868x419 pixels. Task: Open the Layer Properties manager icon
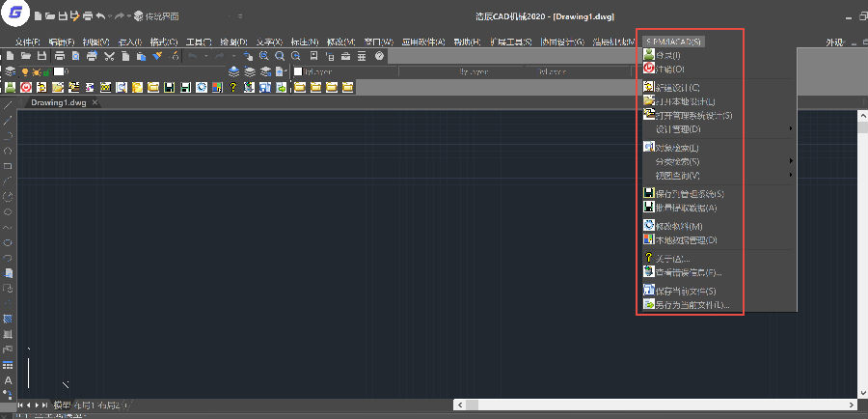point(10,71)
